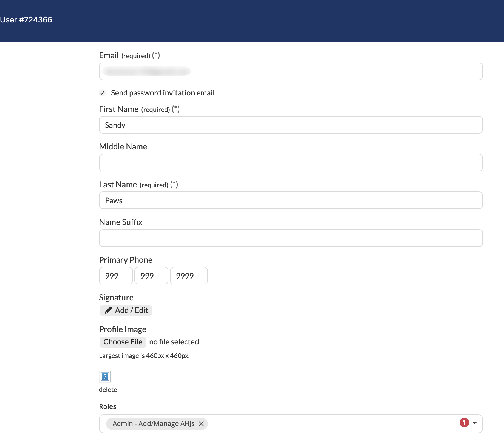Screen dimensions: 504x435
Task: Click the phone last four digits field
Action: (189, 276)
